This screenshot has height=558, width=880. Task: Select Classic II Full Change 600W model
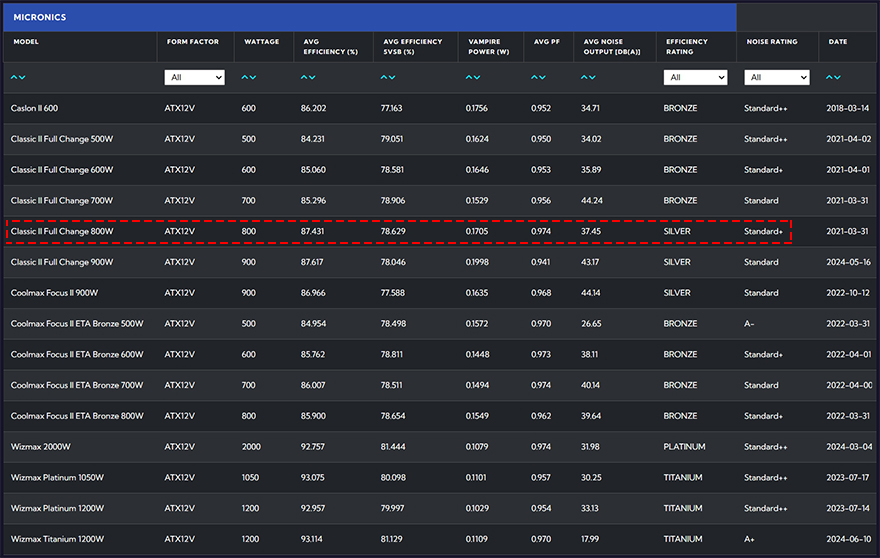click(x=62, y=170)
